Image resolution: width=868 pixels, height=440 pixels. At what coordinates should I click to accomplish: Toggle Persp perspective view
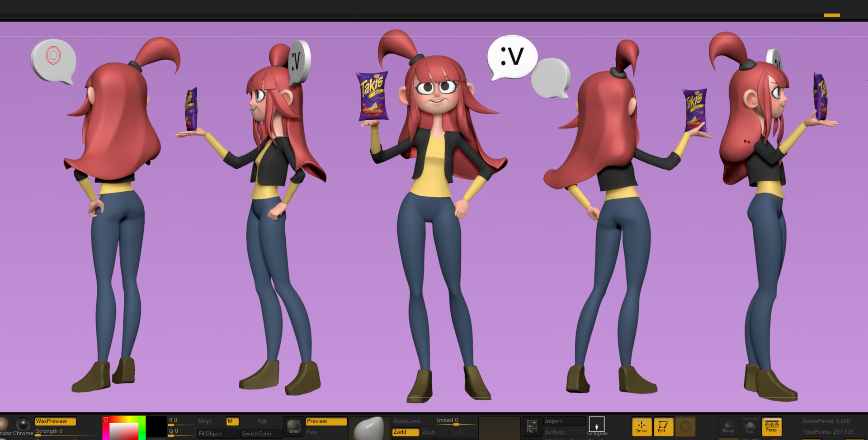coord(772,427)
